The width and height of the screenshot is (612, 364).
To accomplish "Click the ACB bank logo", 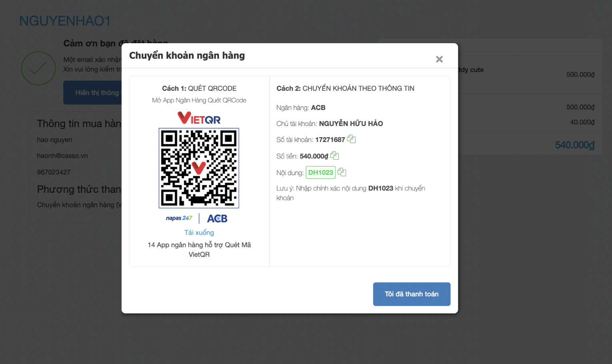I will (217, 218).
